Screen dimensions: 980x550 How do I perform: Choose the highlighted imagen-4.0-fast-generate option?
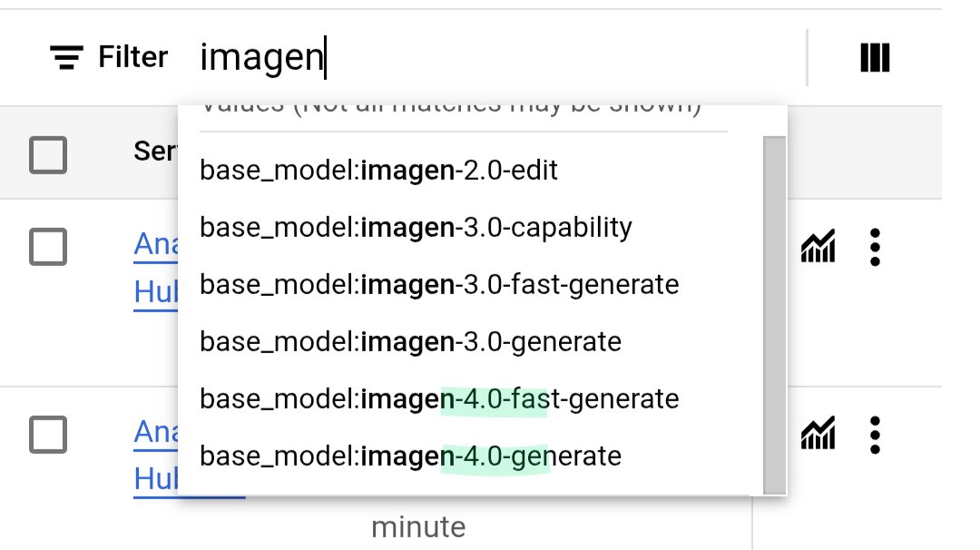coord(438,398)
